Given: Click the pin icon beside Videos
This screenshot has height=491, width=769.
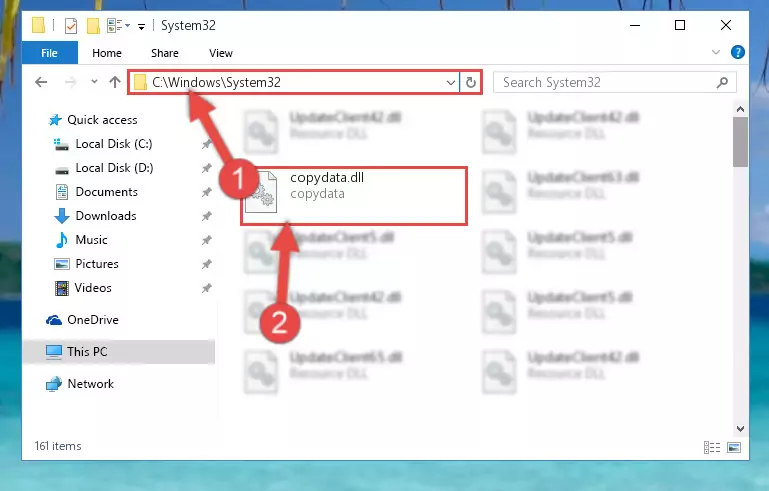Looking at the screenshot, I should pyautogui.click(x=206, y=288).
